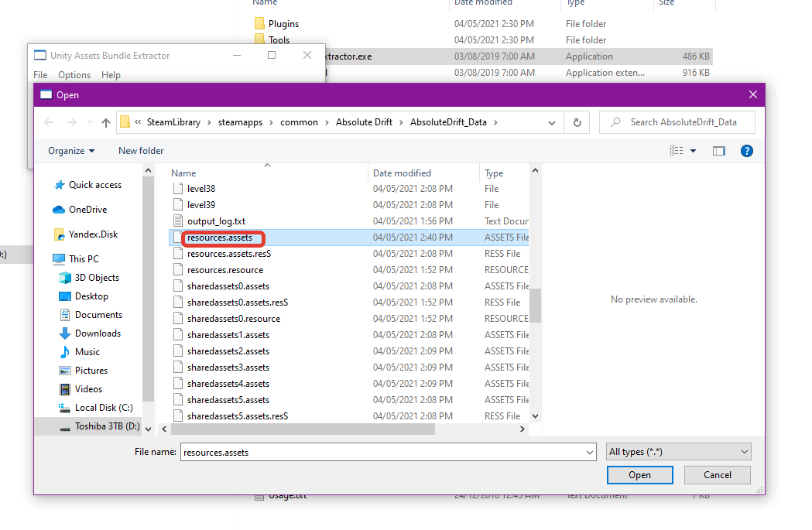Click SteamLibrary in the address path
The height and width of the screenshot is (530, 812).
pyautogui.click(x=173, y=122)
